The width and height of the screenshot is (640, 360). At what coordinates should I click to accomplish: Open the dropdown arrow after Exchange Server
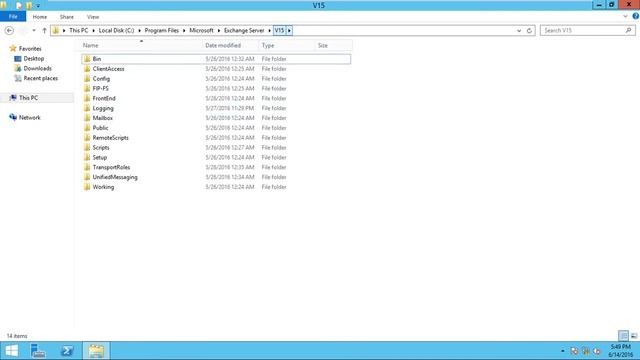tap(269, 31)
